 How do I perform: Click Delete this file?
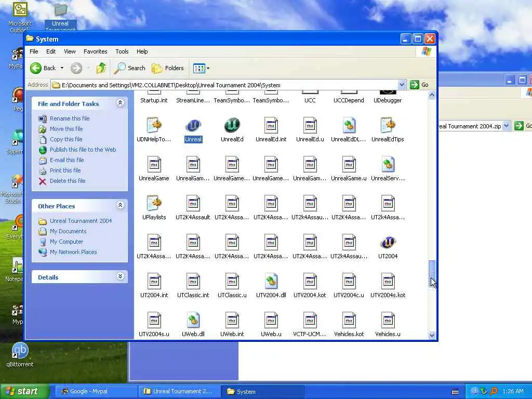(68, 181)
